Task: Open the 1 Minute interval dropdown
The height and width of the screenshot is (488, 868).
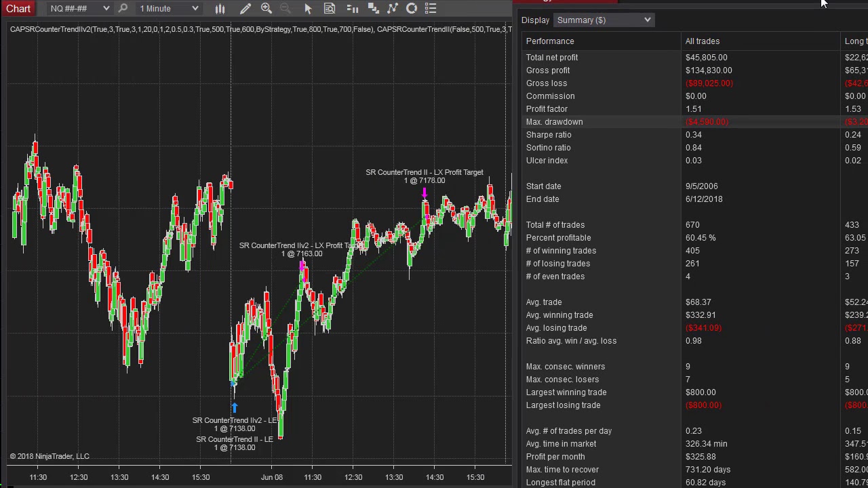Action: point(168,8)
